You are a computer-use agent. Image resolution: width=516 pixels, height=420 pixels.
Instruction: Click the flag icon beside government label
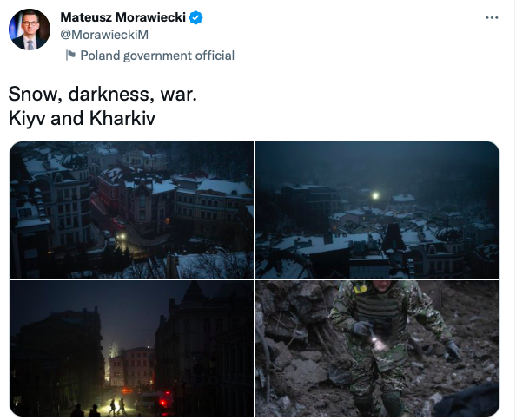(70, 56)
